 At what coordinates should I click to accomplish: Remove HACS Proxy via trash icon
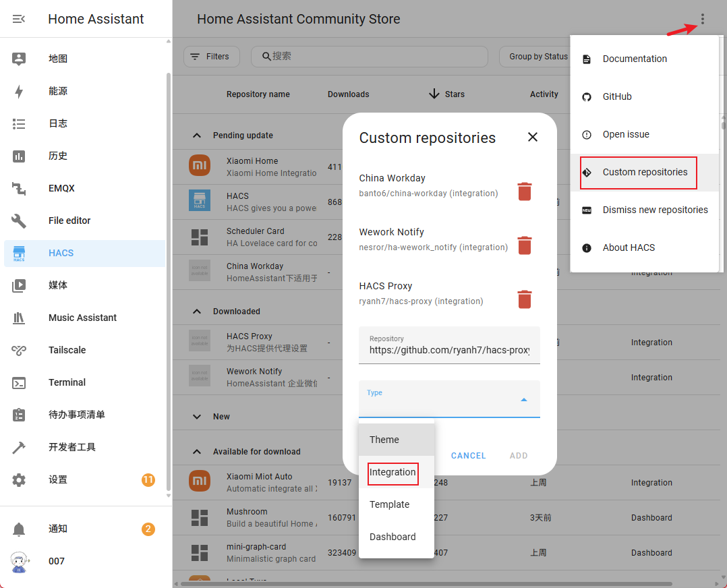pos(524,299)
